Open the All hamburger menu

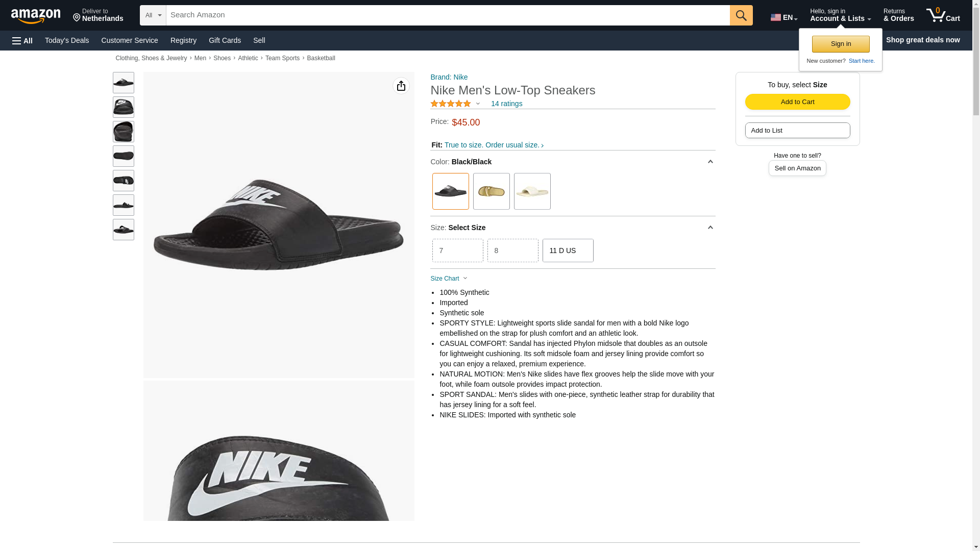tap(22, 40)
